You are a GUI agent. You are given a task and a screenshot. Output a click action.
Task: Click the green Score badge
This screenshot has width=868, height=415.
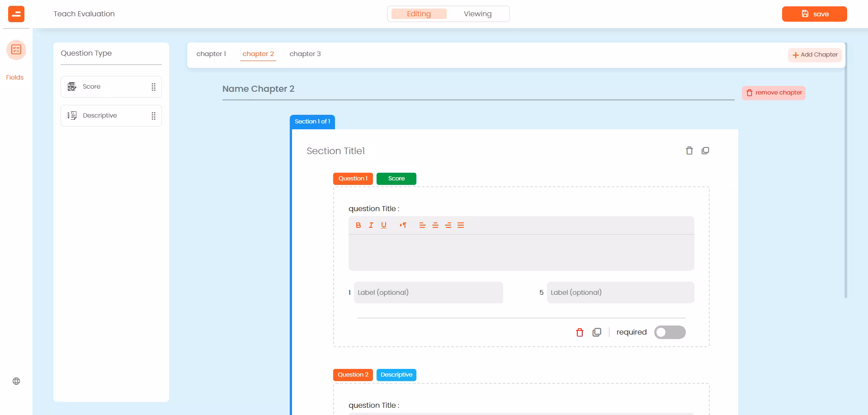(x=396, y=179)
